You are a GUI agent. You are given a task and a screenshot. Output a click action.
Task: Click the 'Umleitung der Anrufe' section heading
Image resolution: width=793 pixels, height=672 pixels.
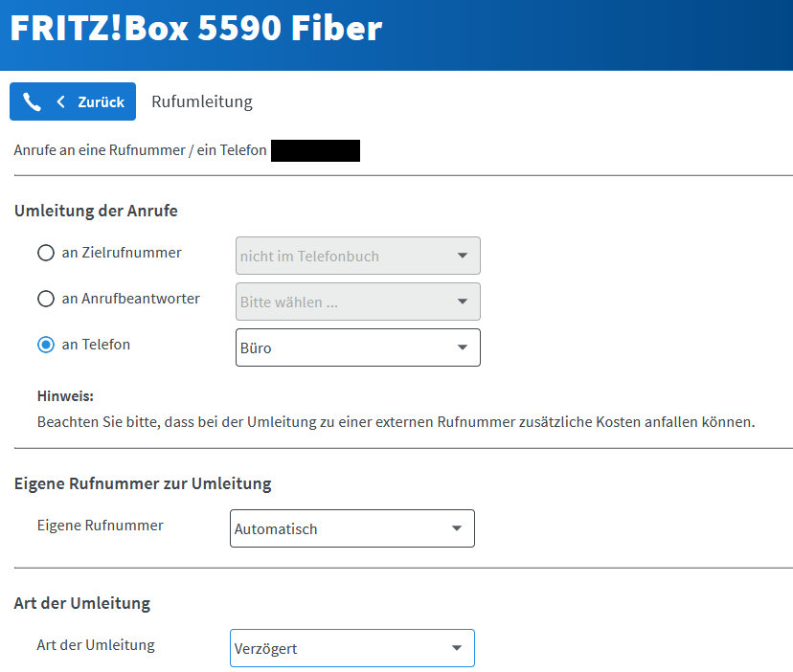click(x=96, y=211)
